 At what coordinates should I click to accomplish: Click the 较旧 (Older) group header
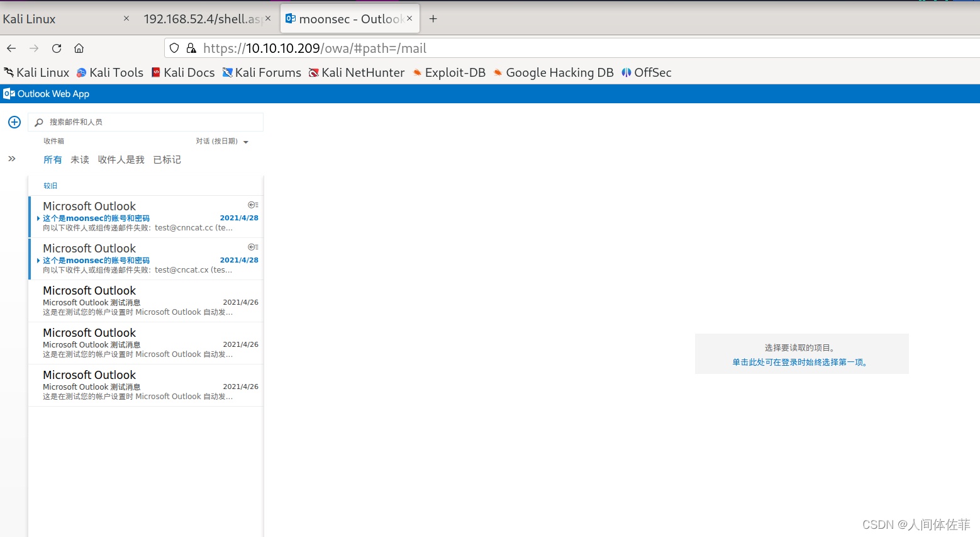(50, 186)
